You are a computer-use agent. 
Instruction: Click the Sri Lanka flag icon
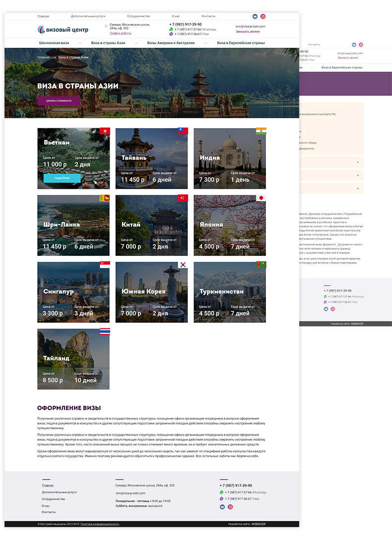(x=105, y=198)
